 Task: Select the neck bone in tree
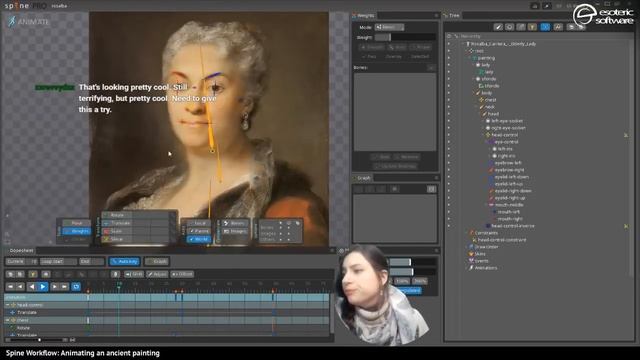click(x=488, y=107)
